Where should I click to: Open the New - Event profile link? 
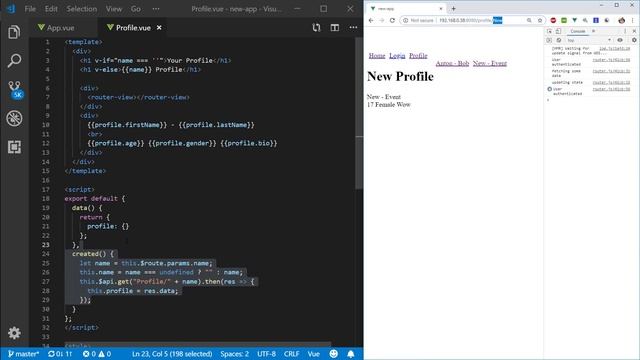(490, 63)
